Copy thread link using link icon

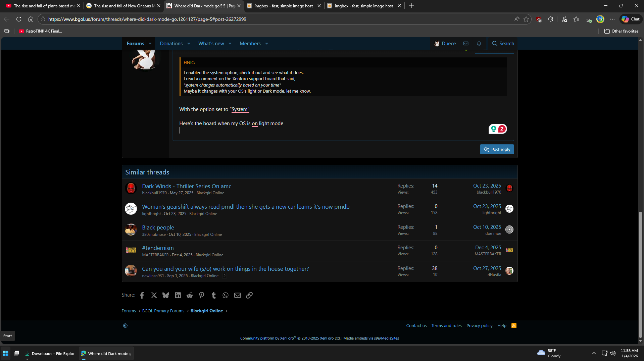(249, 295)
